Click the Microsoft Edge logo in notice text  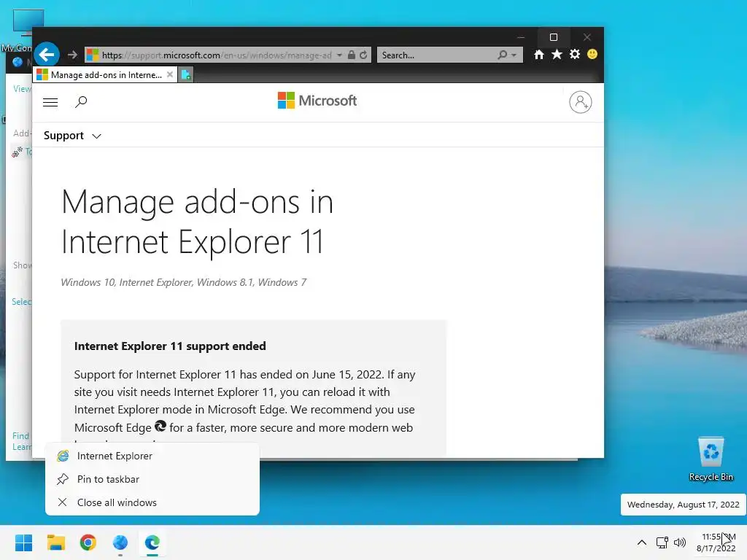click(x=160, y=426)
